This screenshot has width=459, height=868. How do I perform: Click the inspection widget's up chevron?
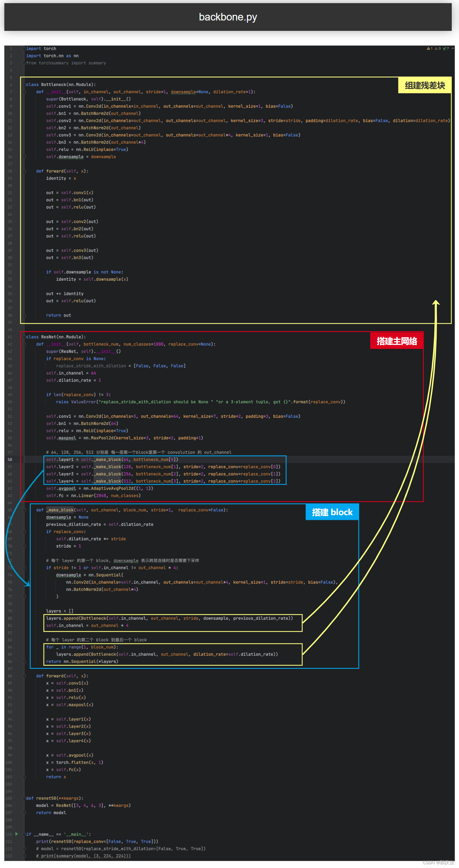coord(453,49)
